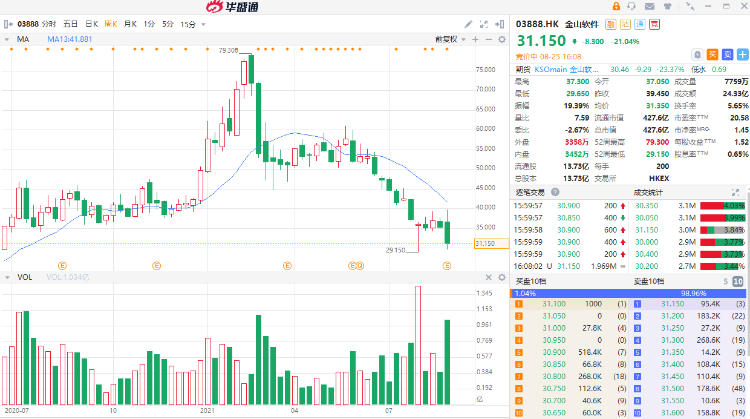Expand chart to fullscreen view

pyautogui.click(x=484, y=24)
